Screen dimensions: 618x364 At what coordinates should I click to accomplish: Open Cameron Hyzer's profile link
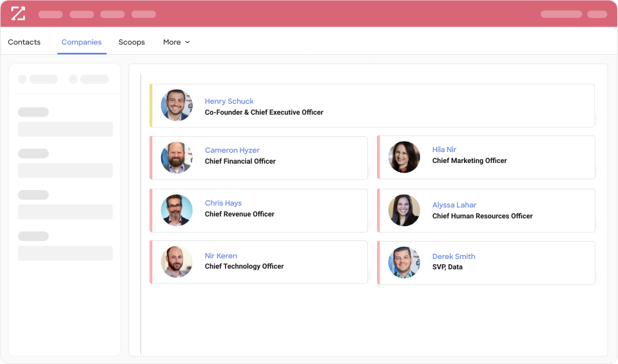coord(232,150)
